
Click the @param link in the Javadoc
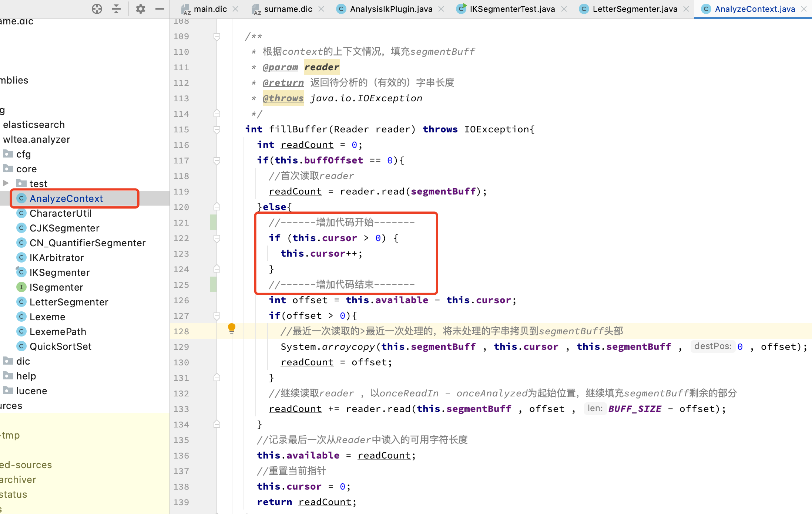pos(280,67)
